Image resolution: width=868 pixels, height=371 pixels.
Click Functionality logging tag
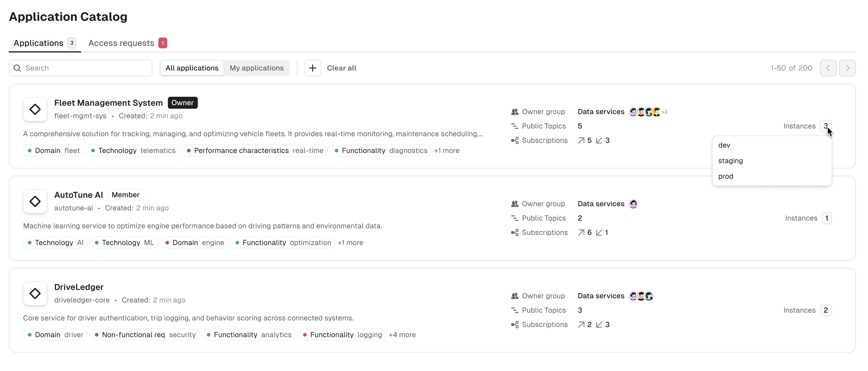(342, 335)
